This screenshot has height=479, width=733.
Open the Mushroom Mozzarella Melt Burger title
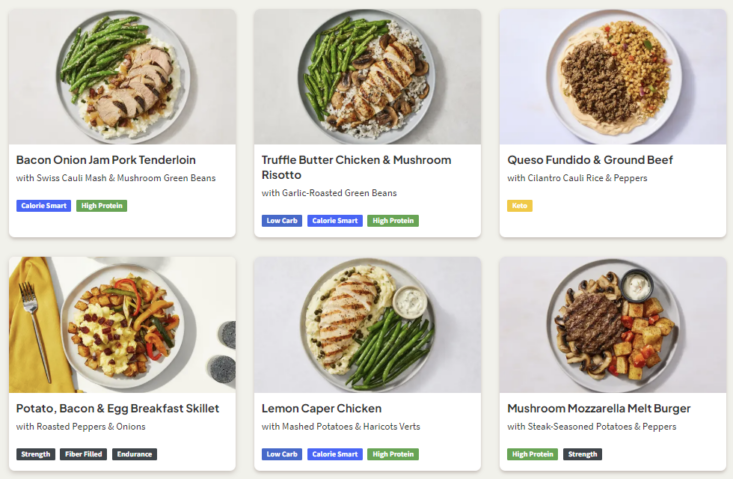pyautogui.click(x=599, y=408)
